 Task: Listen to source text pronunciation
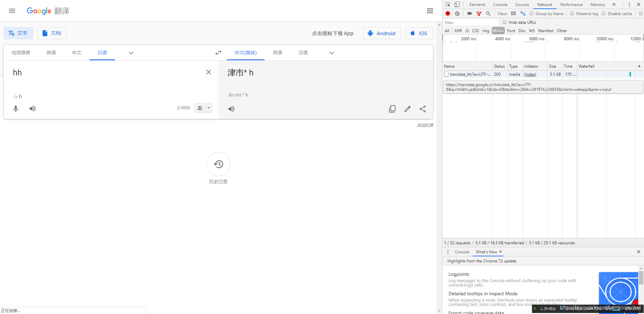[33, 109]
